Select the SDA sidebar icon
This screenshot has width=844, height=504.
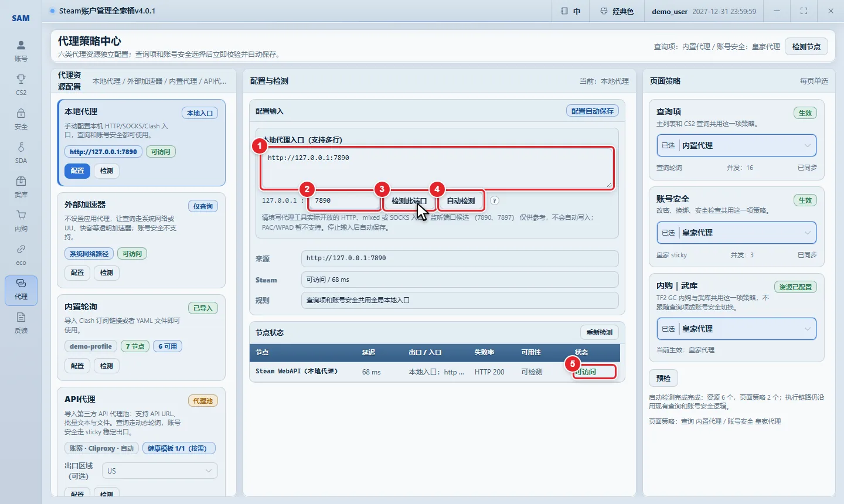point(21,153)
